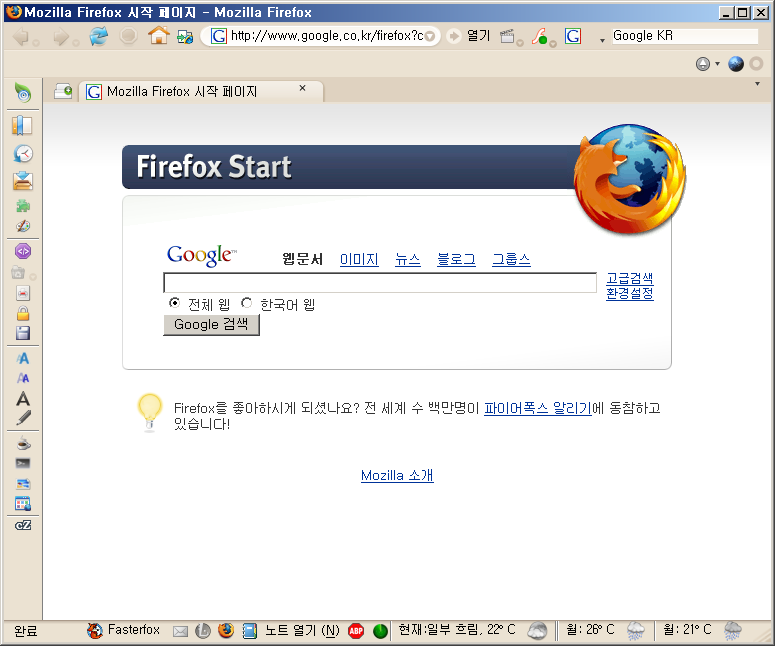Click the 웹문서 search category

pos(302,259)
